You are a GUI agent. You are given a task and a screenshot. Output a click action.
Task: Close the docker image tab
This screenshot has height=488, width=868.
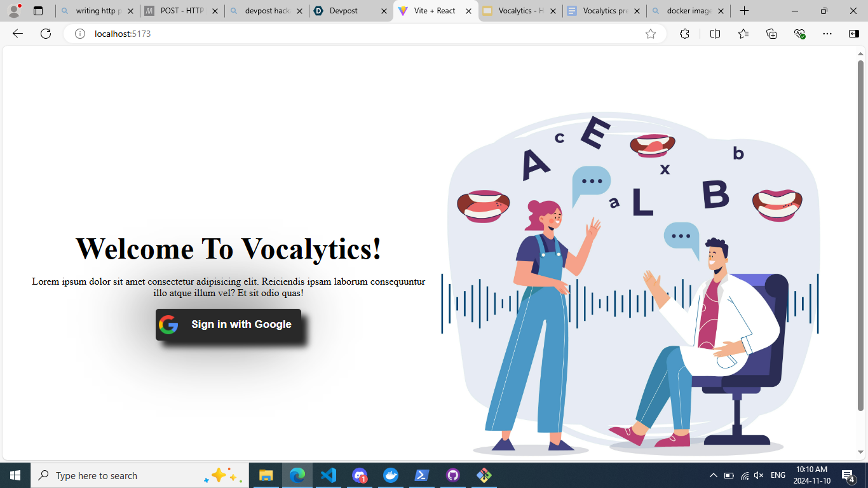coord(721,11)
